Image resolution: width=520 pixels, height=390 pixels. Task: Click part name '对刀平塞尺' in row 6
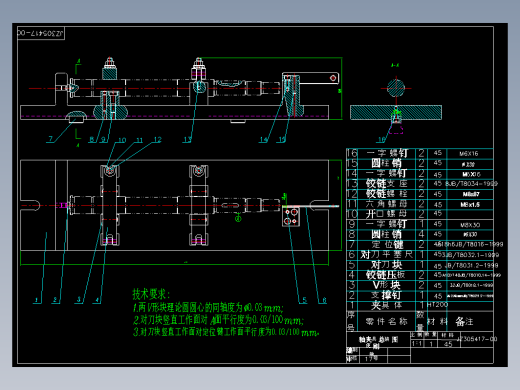pos(386,254)
